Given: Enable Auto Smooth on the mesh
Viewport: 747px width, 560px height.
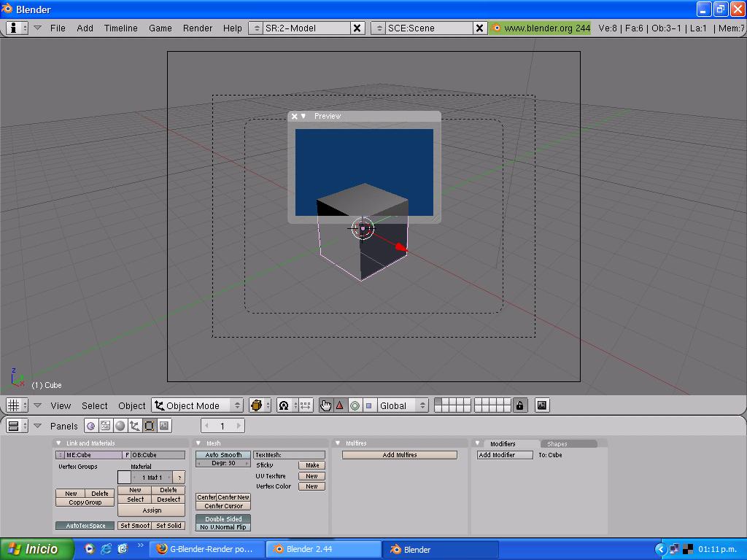Looking at the screenshot, I should pyautogui.click(x=223, y=455).
